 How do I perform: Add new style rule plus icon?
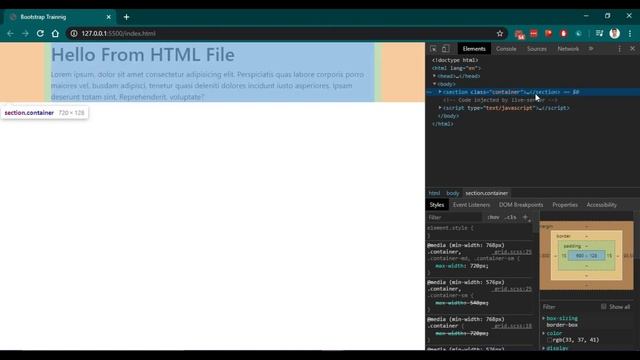click(525, 217)
